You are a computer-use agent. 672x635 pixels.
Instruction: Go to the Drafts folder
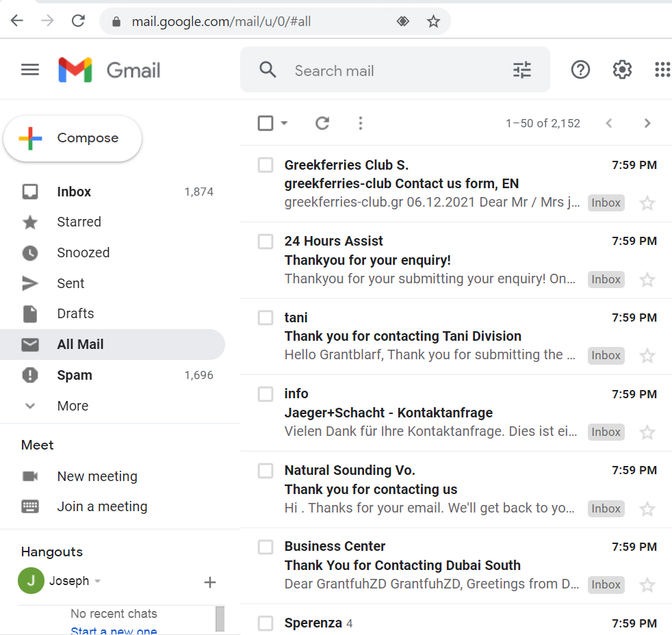point(75,313)
